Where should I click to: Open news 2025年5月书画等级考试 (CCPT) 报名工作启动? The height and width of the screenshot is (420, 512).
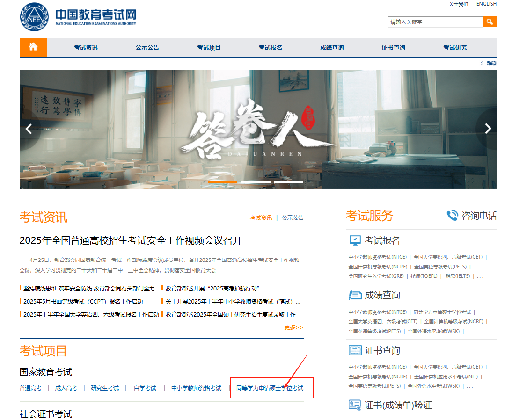pos(83,302)
